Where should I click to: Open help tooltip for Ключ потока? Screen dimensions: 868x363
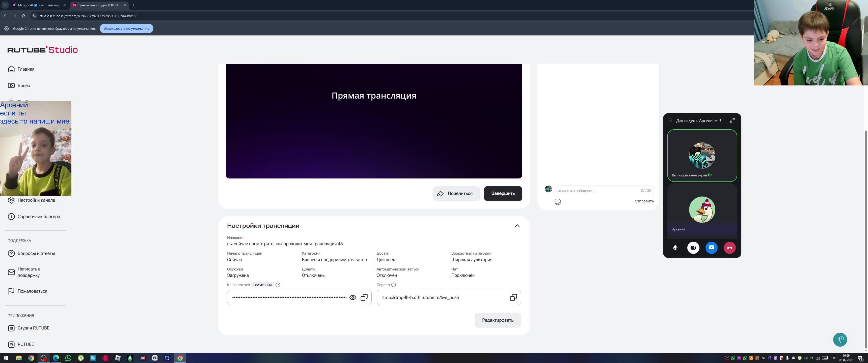[278, 285]
